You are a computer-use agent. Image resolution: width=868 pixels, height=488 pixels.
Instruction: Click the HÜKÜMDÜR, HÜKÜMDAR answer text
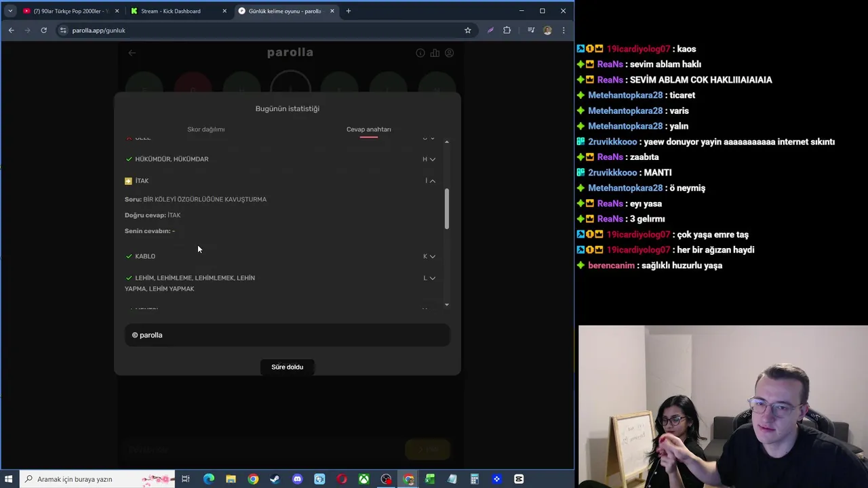coord(172,159)
